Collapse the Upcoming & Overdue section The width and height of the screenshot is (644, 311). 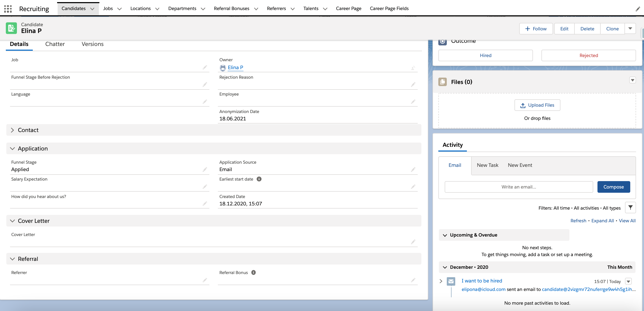coord(445,235)
